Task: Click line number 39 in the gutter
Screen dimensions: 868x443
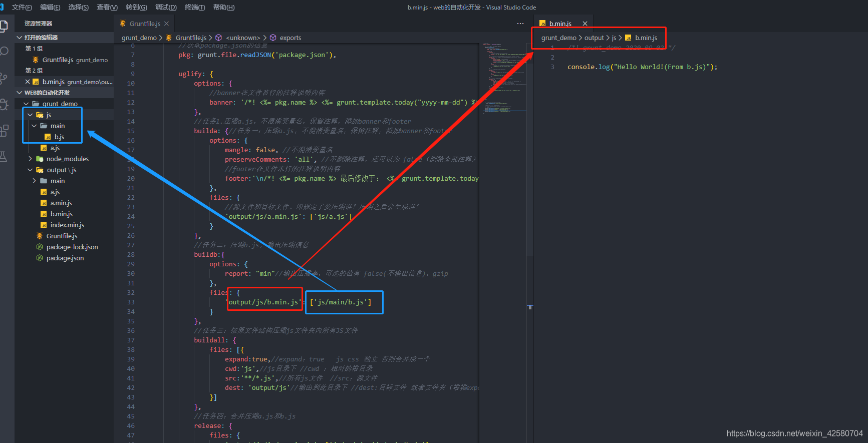Action: coord(131,359)
